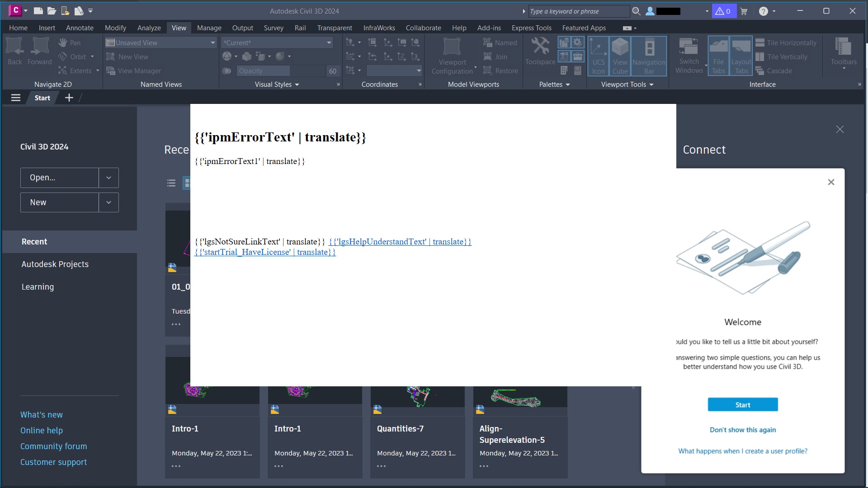Open the Survey ribbon tab
The height and width of the screenshot is (488, 868).
274,28
